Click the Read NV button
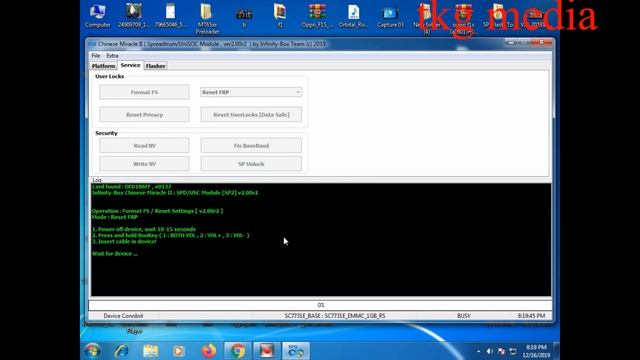Screen dimensions: 640x360 click(x=144, y=145)
